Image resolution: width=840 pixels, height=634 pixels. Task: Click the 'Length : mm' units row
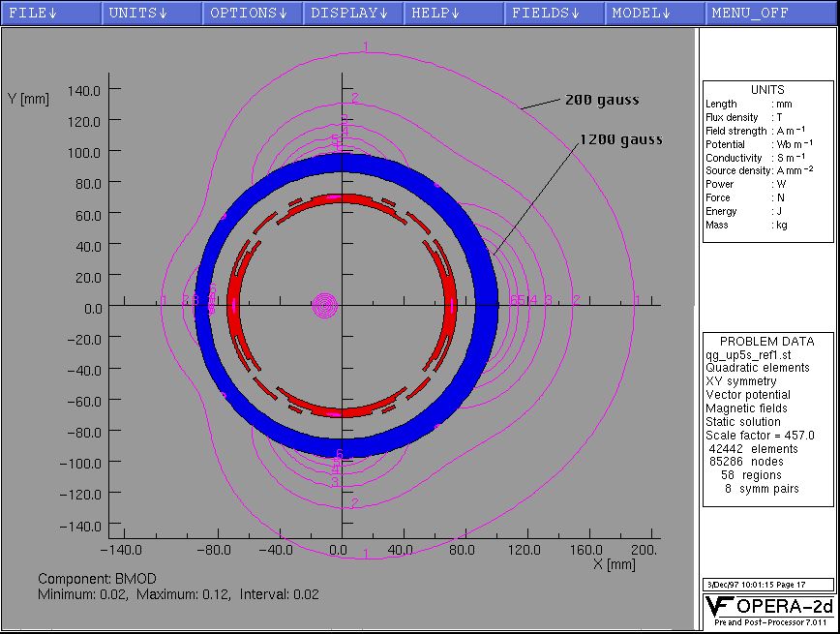click(x=749, y=104)
